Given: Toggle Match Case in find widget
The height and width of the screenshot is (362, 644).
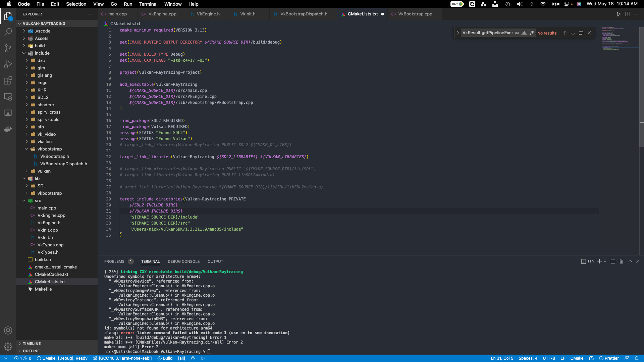Looking at the screenshot, I should (517, 33).
